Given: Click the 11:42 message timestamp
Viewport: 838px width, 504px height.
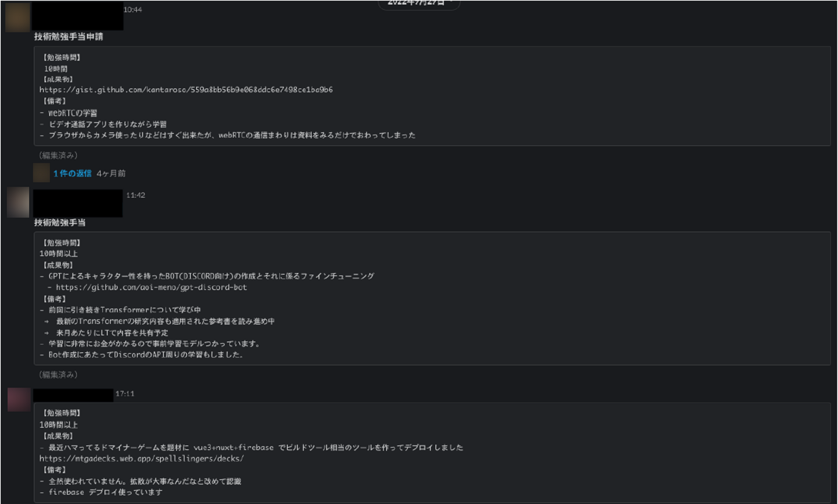Looking at the screenshot, I should [136, 195].
